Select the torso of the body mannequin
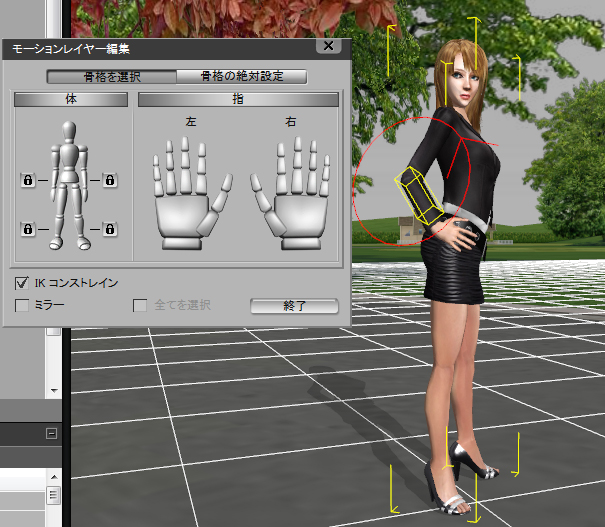 [x=69, y=156]
